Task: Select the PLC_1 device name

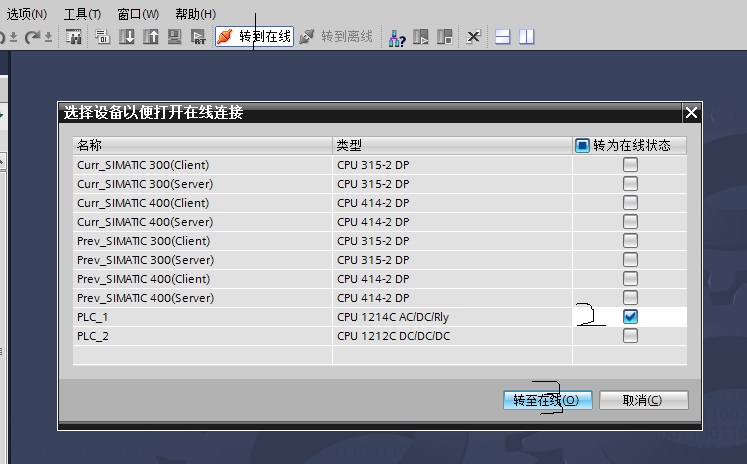Action: [92, 317]
